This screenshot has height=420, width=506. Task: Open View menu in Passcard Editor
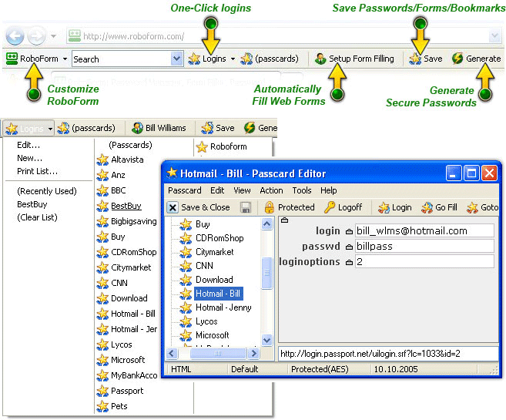[242, 190]
